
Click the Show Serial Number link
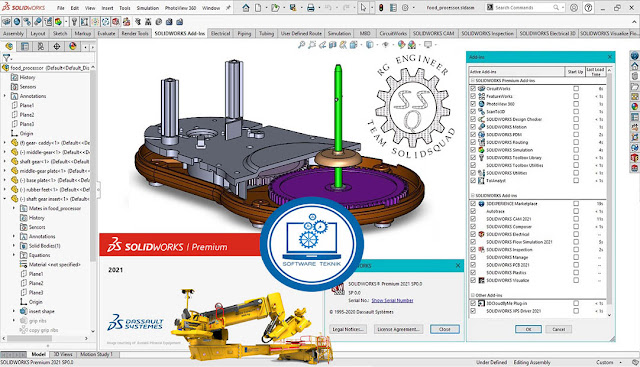click(x=392, y=300)
